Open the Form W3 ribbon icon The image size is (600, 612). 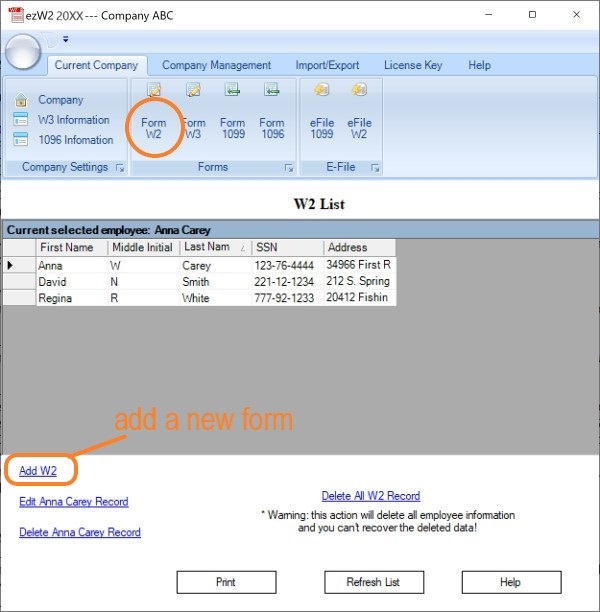coord(193,90)
